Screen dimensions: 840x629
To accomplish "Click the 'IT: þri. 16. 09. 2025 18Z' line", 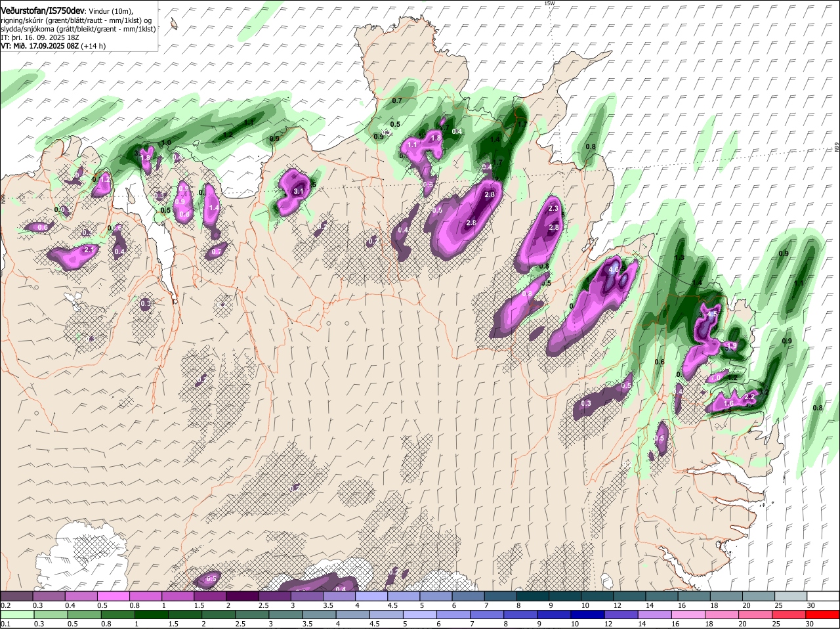I will pos(40,37).
